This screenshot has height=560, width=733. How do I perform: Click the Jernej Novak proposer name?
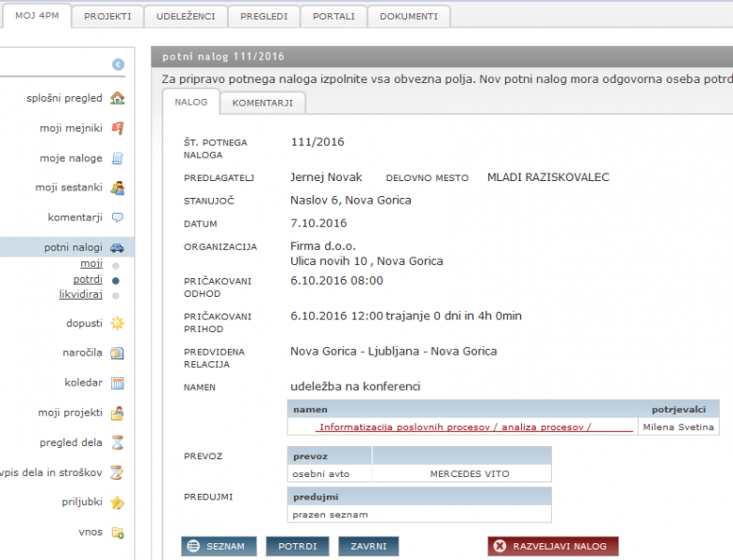(326, 177)
